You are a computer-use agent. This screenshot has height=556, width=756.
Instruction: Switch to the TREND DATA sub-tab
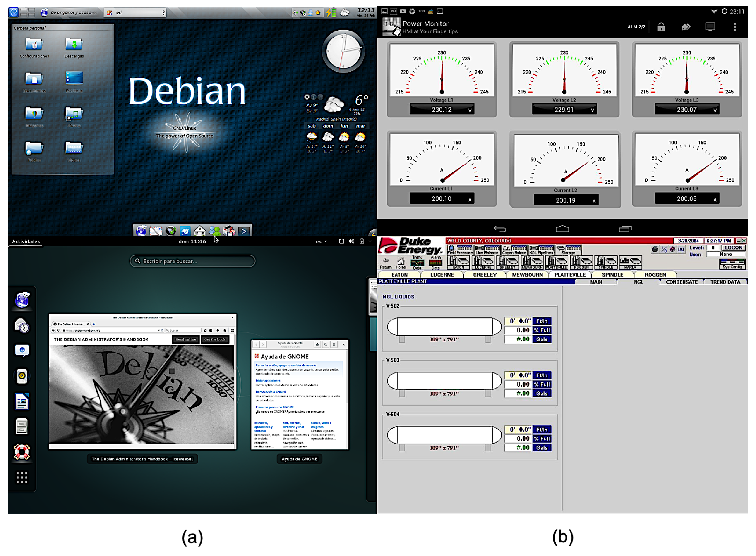point(725,282)
